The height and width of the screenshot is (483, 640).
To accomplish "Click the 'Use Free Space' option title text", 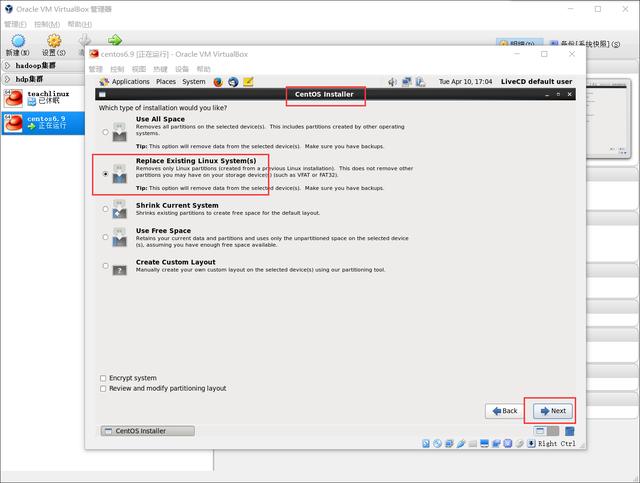I will pos(163,231).
